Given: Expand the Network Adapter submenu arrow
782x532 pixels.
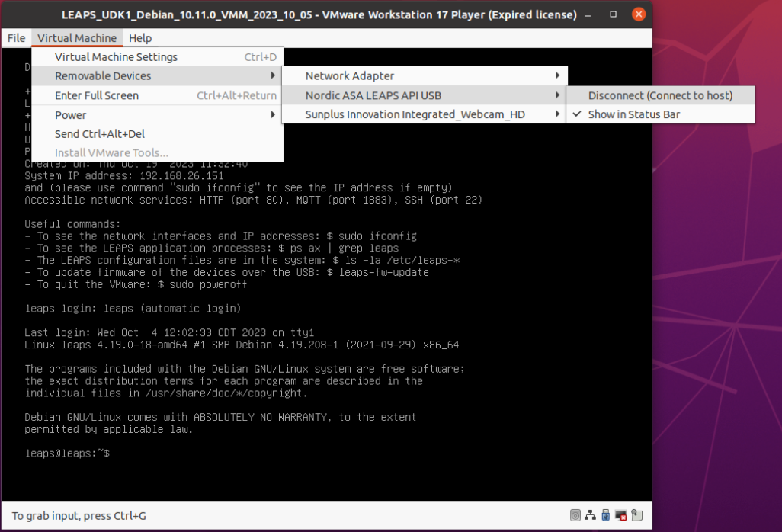Looking at the screenshot, I should point(557,75).
